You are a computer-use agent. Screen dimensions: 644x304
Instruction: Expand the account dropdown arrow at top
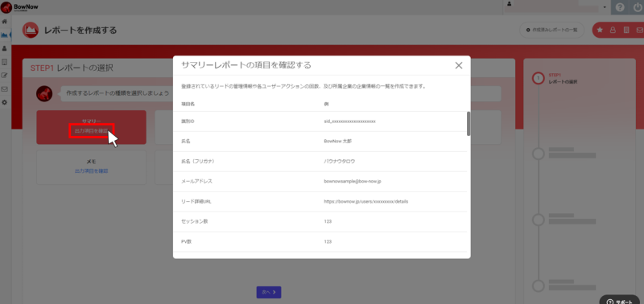coord(605,8)
